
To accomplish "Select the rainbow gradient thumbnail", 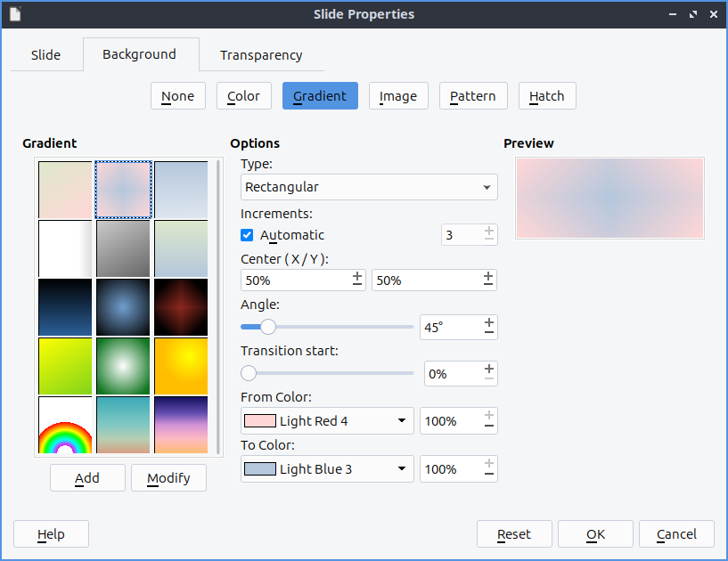I will coord(65,426).
